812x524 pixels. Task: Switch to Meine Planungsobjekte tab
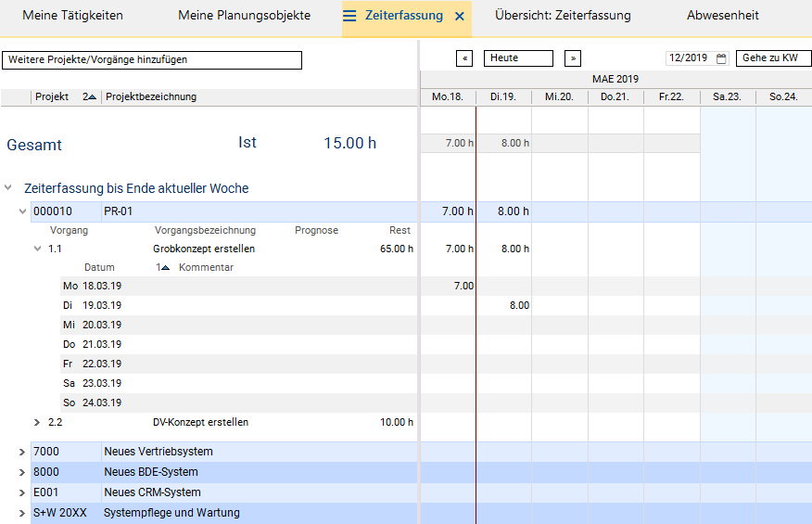[245, 16]
